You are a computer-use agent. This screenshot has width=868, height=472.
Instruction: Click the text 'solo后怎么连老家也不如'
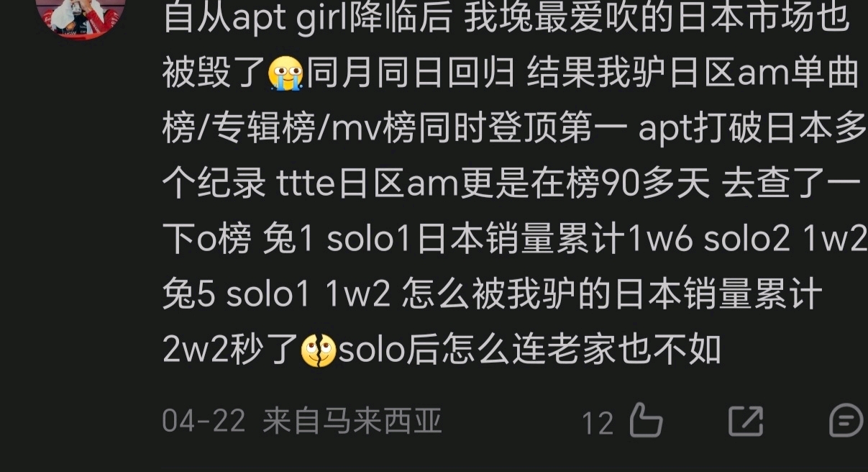click(x=530, y=351)
